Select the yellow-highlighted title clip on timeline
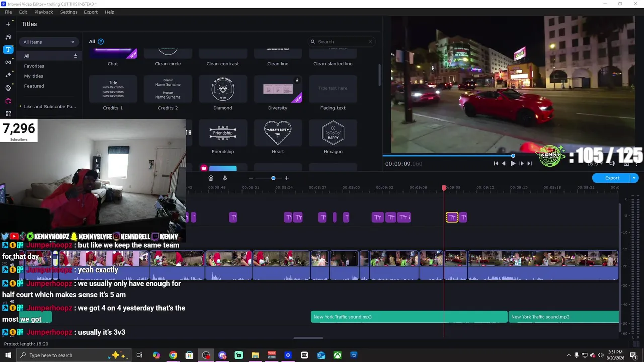644x362 pixels. tap(452, 217)
